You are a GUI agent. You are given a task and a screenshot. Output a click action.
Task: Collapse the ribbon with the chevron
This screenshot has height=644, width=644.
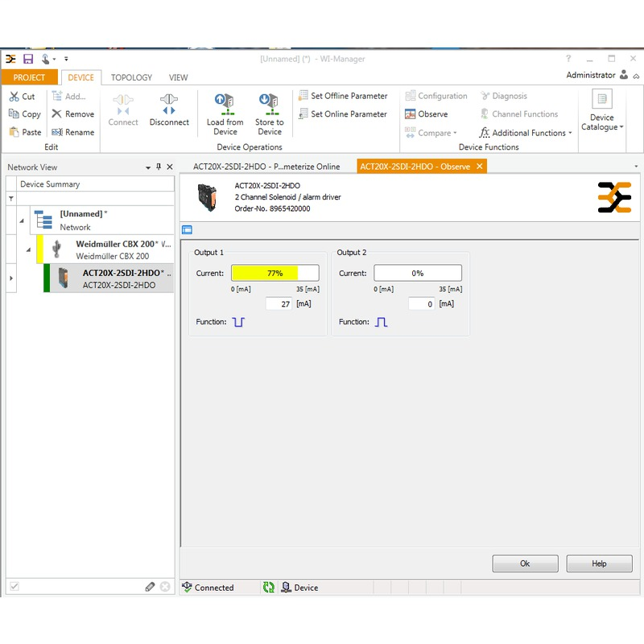pos(636,76)
